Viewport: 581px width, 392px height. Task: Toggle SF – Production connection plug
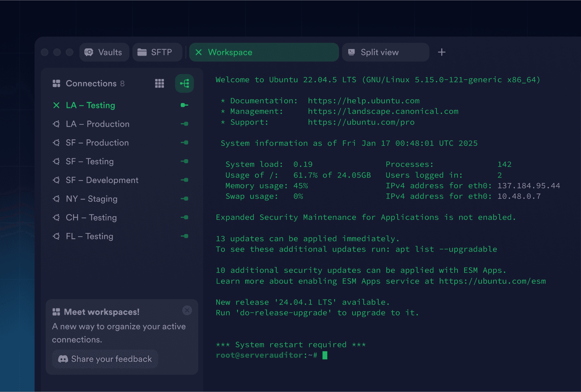click(184, 143)
